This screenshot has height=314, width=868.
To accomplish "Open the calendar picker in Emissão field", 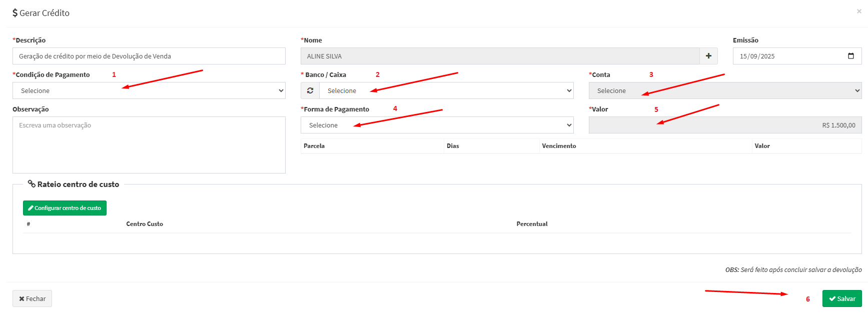I will pyautogui.click(x=850, y=56).
